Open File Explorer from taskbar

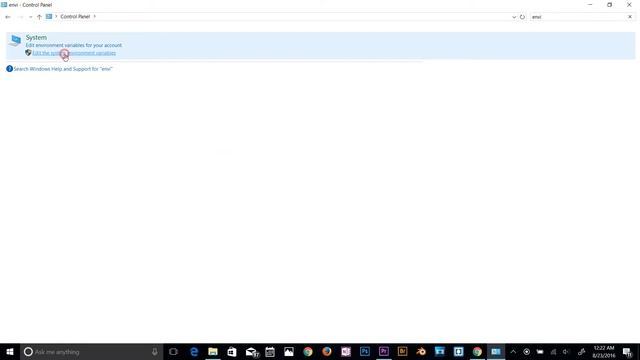(213, 351)
